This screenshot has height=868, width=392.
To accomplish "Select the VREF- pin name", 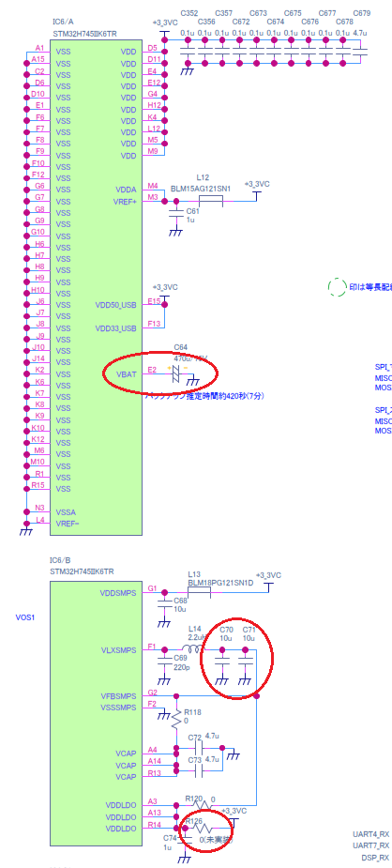I will tap(68, 524).
